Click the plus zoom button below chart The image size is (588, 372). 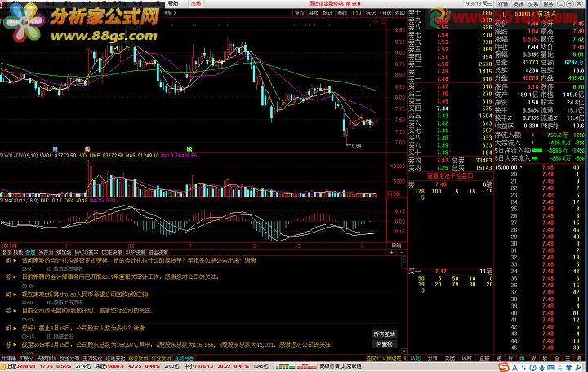click(391, 253)
